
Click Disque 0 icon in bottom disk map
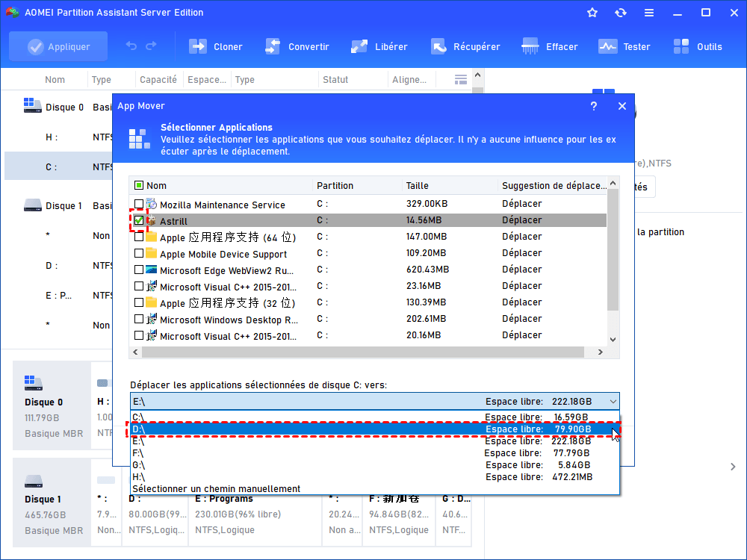[34, 382]
